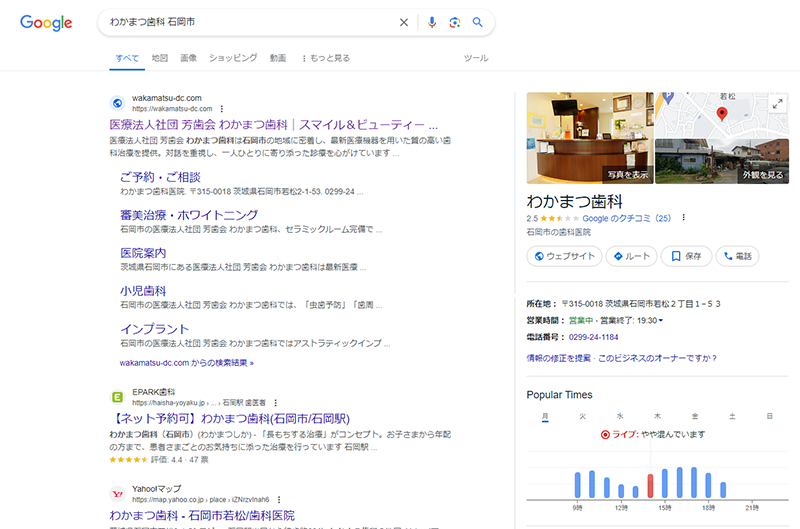
Task: Switch to the 地図 tab
Action: click(x=160, y=58)
